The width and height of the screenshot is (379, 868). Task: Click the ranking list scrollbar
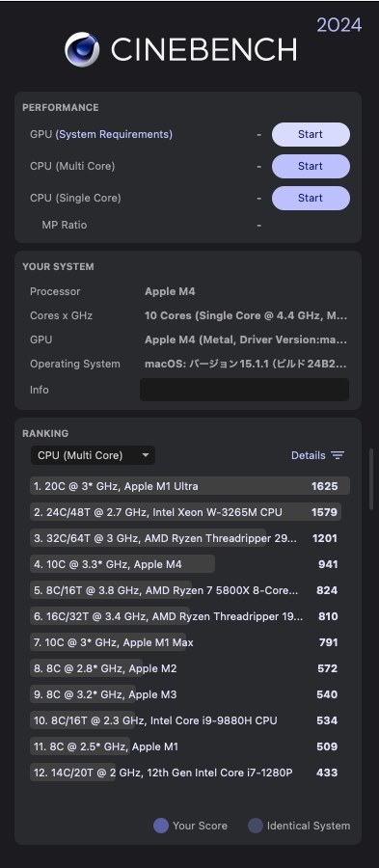tap(371, 478)
